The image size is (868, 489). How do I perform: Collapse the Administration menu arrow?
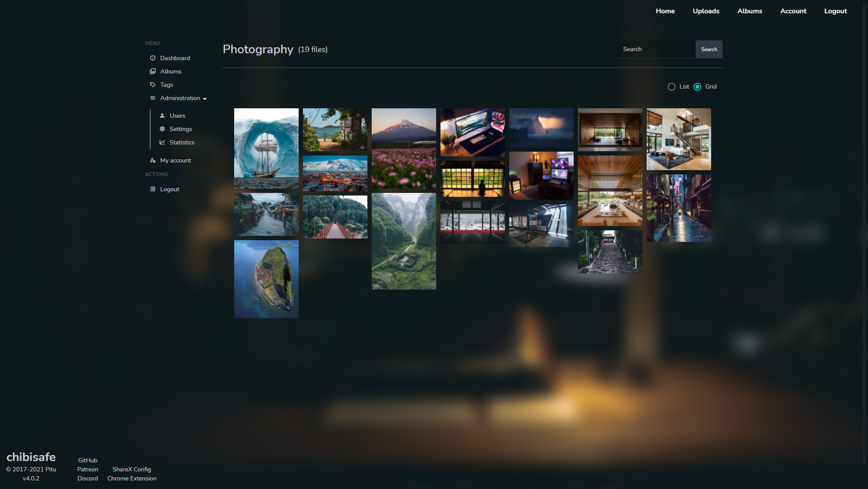point(205,99)
